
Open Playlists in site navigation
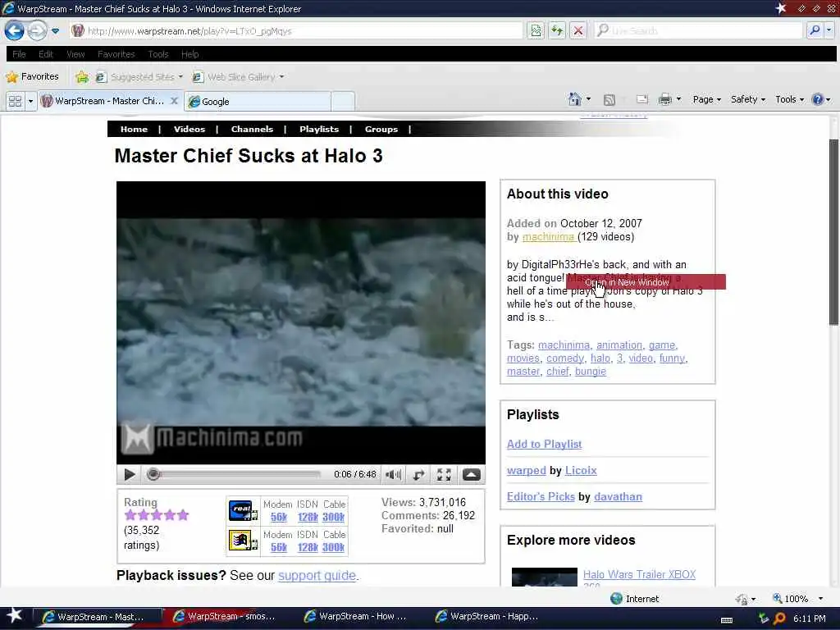coord(319,129)
